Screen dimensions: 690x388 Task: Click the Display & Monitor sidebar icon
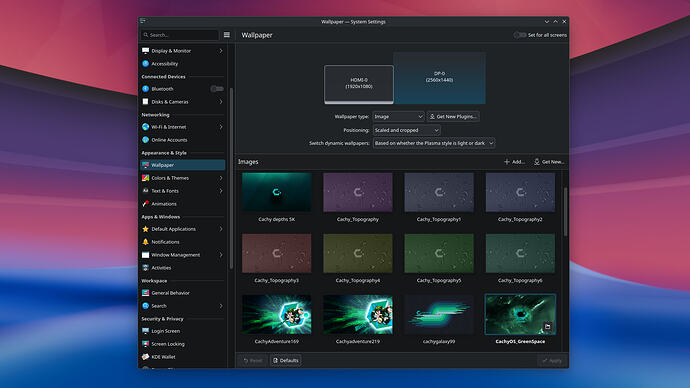145,51
